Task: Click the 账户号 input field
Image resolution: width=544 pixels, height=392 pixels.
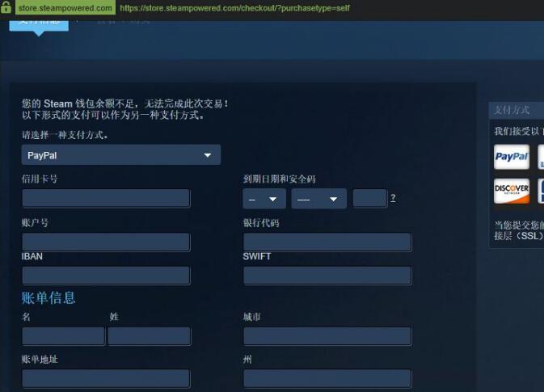Action: [x=106, y=242]
